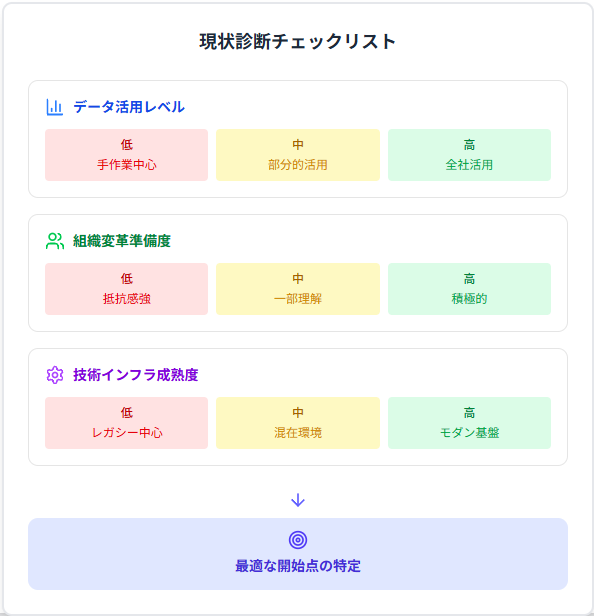Click the 現状診断チェックリスト title
This screenshot has width=594, height=616.
297,42
